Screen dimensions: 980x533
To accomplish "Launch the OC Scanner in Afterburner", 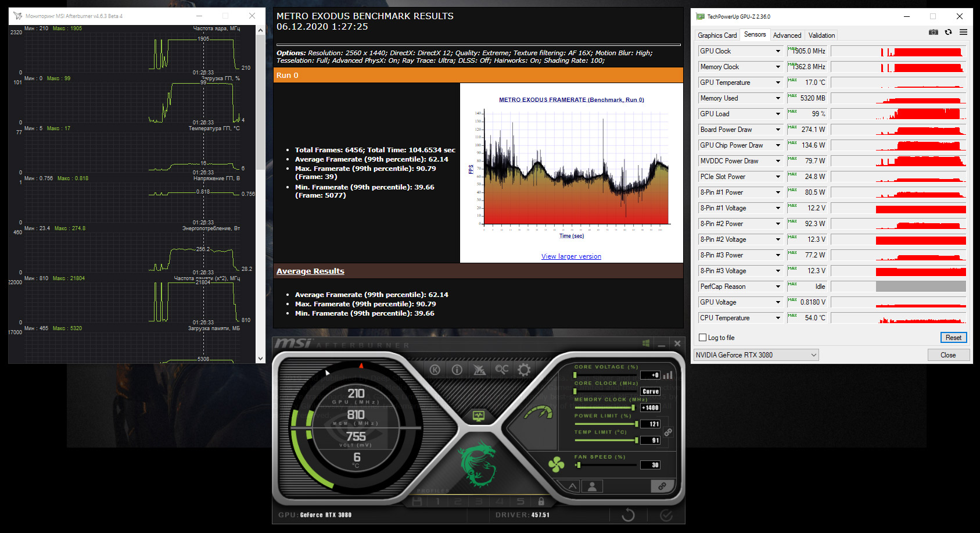I will tap(502, 370).
